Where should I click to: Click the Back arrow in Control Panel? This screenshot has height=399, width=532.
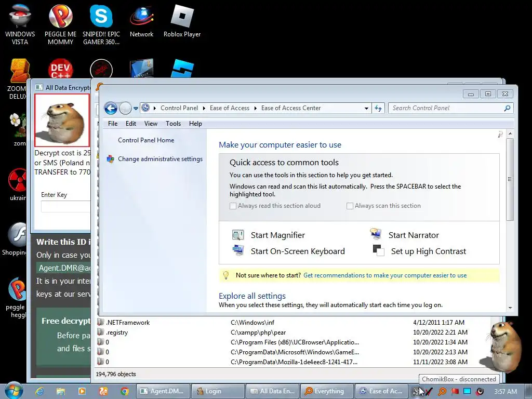(111, 108)
